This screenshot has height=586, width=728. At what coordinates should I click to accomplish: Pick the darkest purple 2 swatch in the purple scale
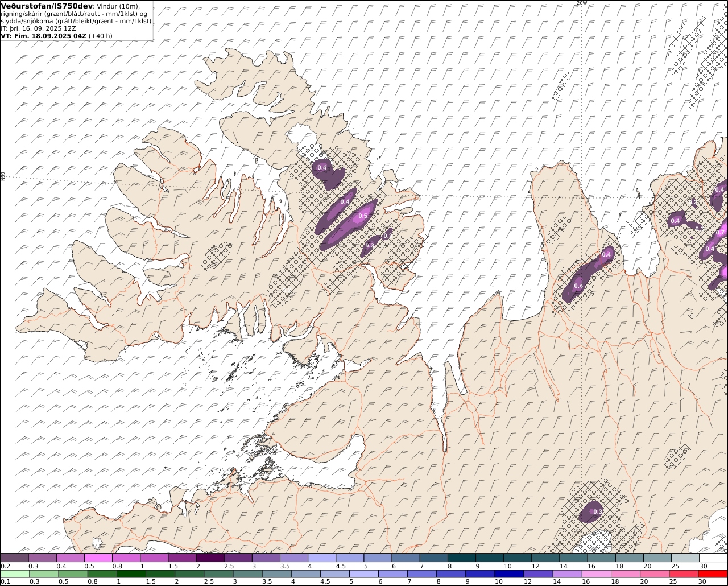tap(209, 558)
